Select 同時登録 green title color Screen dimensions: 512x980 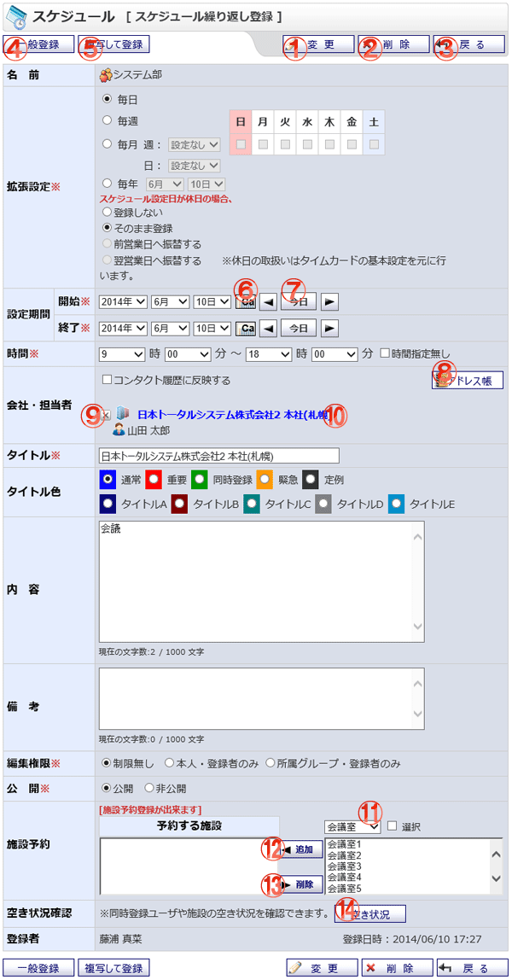point(201,480)
